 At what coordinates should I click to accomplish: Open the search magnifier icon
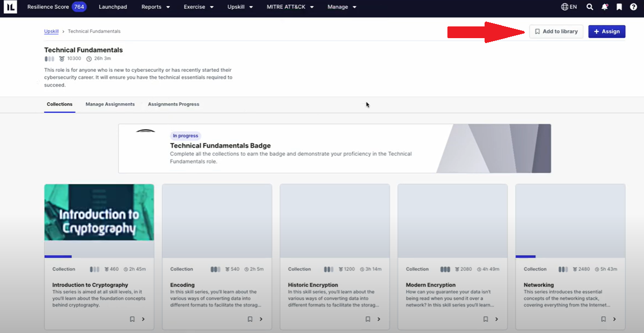(590, 7)
